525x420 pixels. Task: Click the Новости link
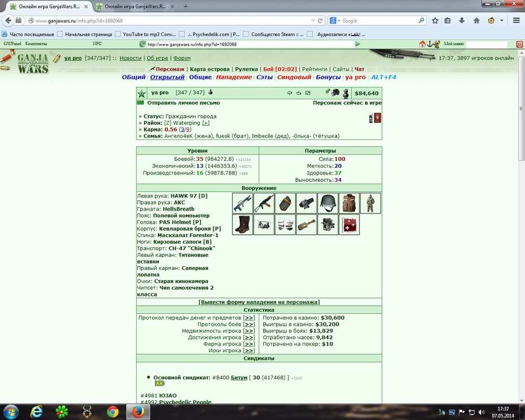pos(130,58)
